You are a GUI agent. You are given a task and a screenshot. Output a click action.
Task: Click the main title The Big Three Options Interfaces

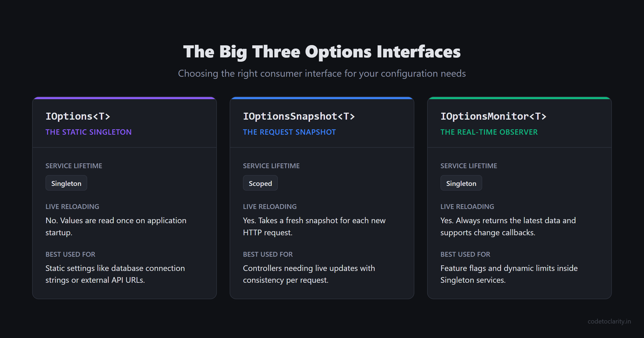click(322, 52)
